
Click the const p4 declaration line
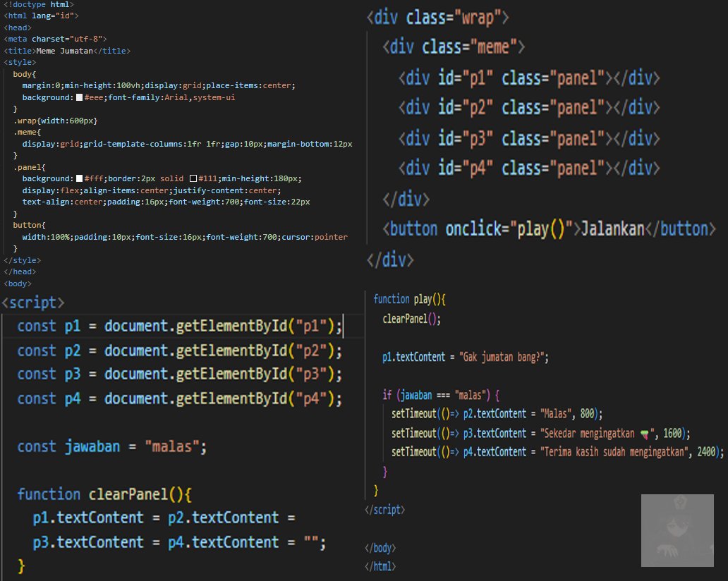180,398
